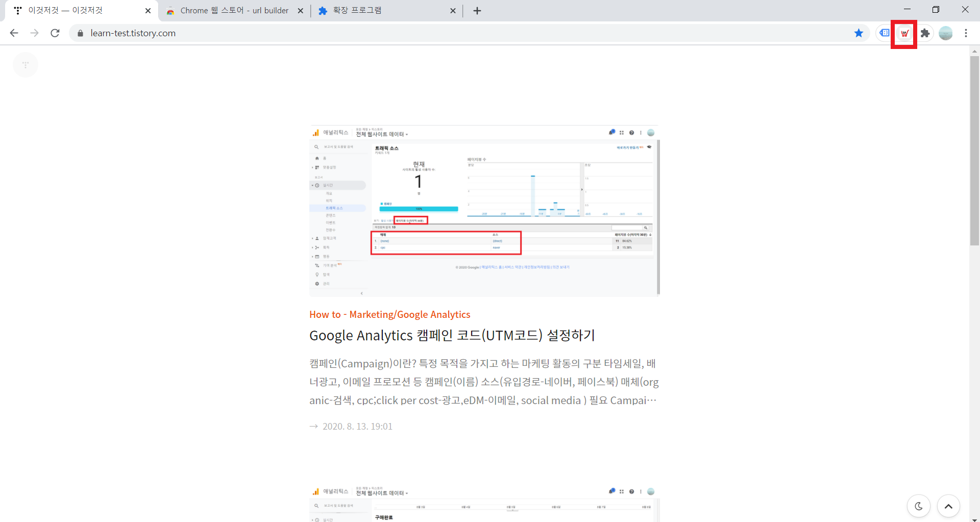The height and width of the screenshot is (522, 980).
Task: Open the Extensions puzzle menu
Action: (x=925, y=33)
